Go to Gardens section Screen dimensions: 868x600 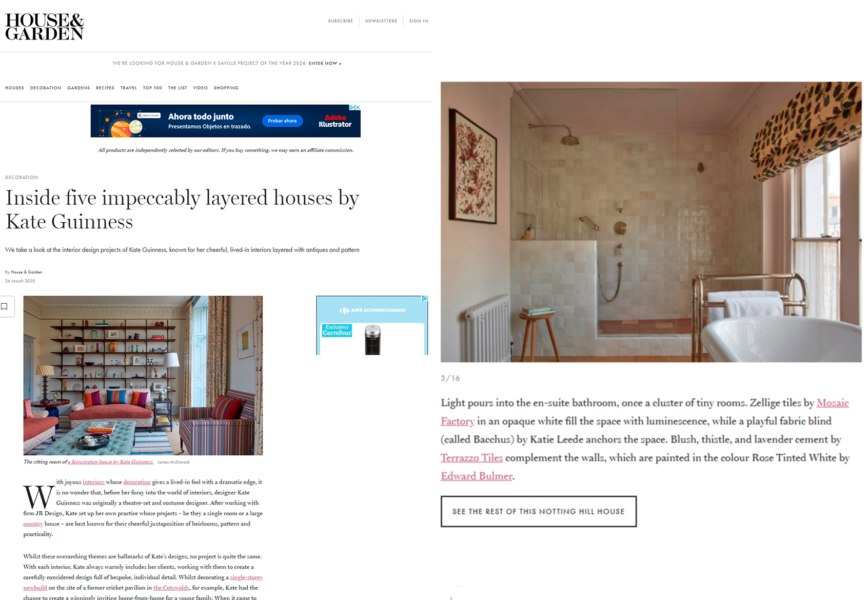[78, 88]
